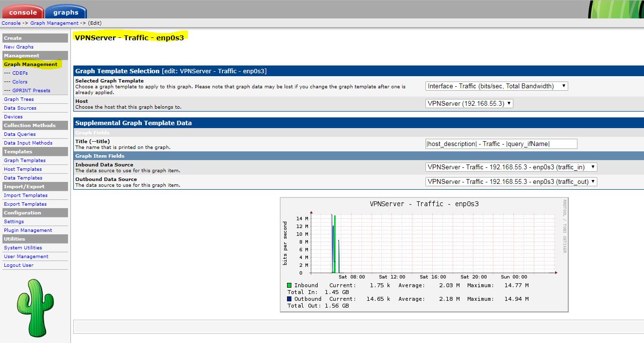Open Plugin Management in sidebar
The width and height of the screenshot is (644, 343).
click(x=28, y=230)
